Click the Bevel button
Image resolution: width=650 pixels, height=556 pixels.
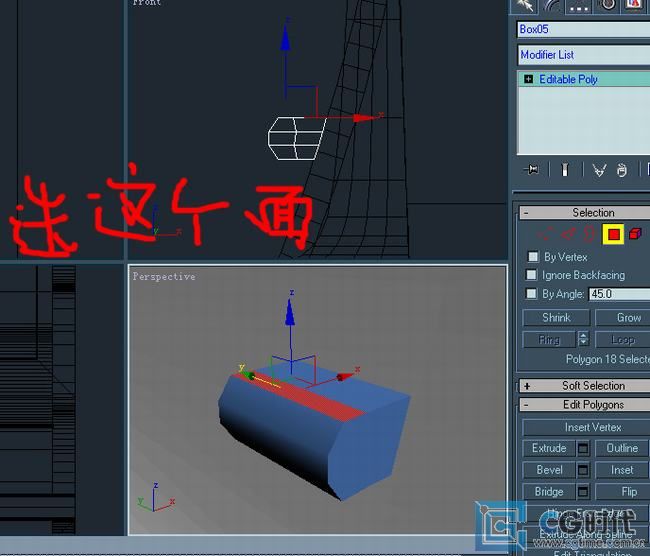(549, 470)
